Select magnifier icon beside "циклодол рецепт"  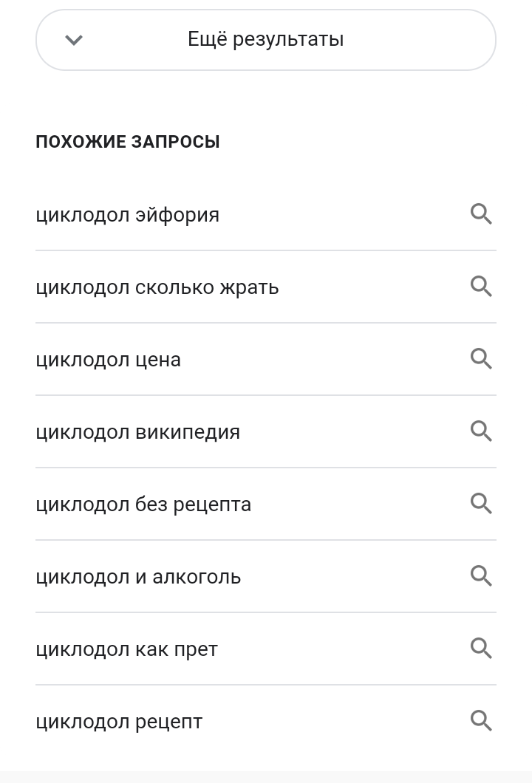point(481,721)
